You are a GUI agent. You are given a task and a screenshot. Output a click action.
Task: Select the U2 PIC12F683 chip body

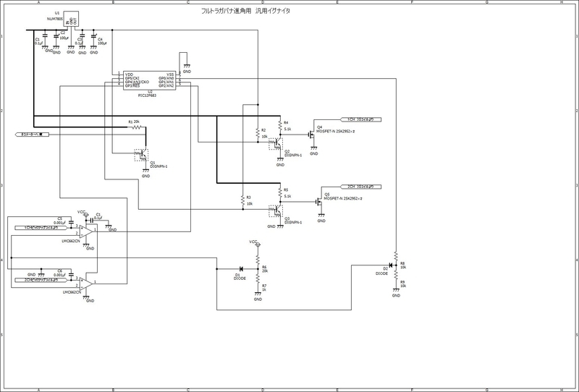tap(150, 80)
